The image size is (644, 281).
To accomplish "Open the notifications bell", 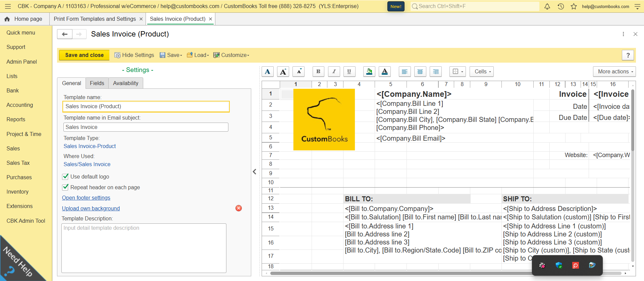I will [547, 6].
